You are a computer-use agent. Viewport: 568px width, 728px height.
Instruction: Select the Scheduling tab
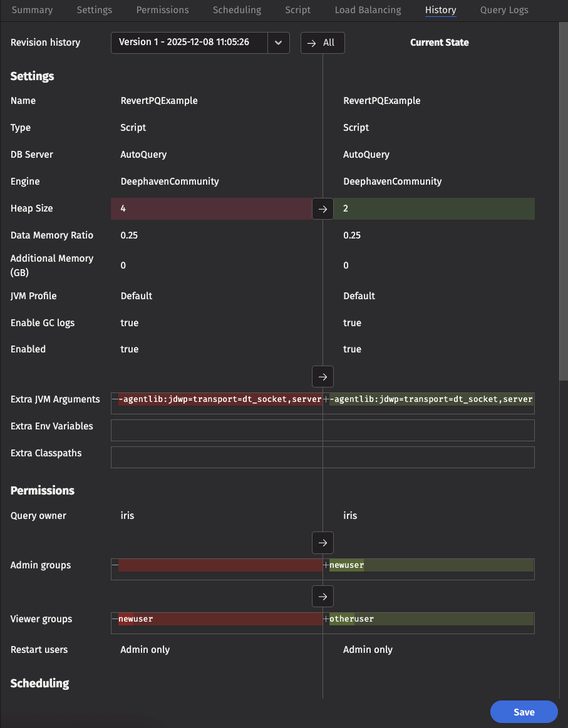point(237,10)
